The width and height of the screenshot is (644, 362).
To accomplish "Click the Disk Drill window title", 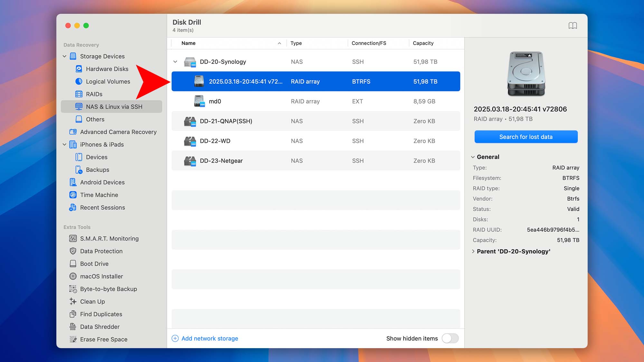I will (x=187, y=22).
